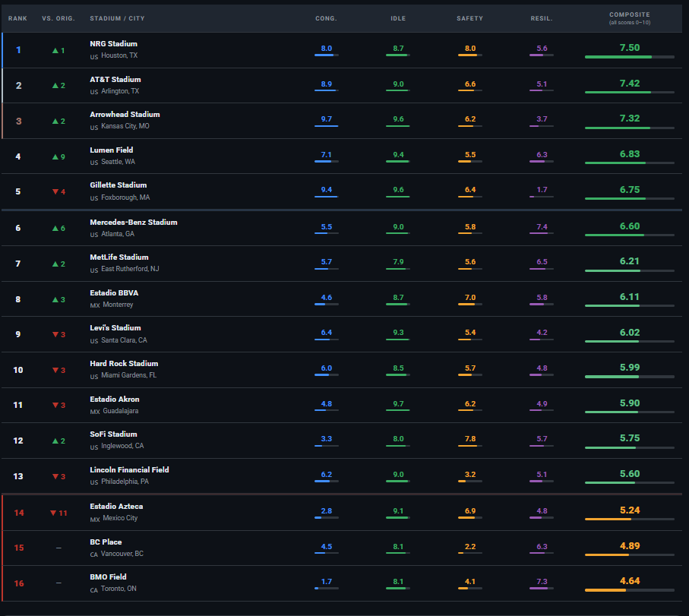
Task: Select the BC Place name
Action: click(106, 542)
